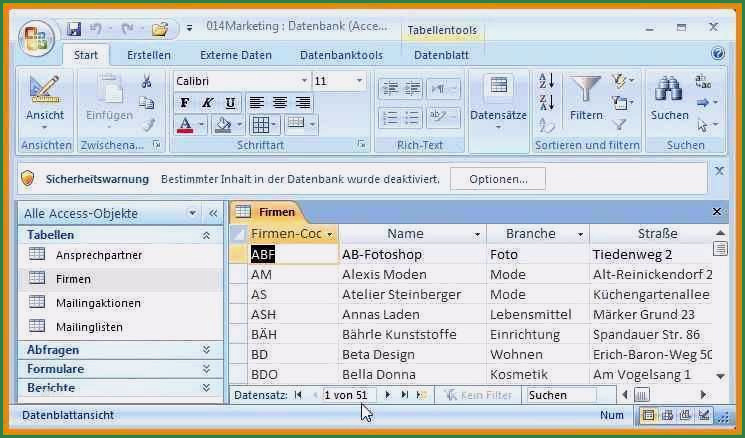Cut selection with scissors icon
The height and width of the screenshot is (438, 745).
tap(147, 82)
